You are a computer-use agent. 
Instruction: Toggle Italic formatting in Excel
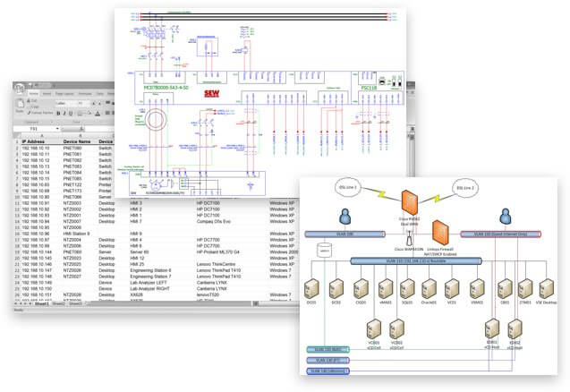pyautogui.click(x=64, y=114)
